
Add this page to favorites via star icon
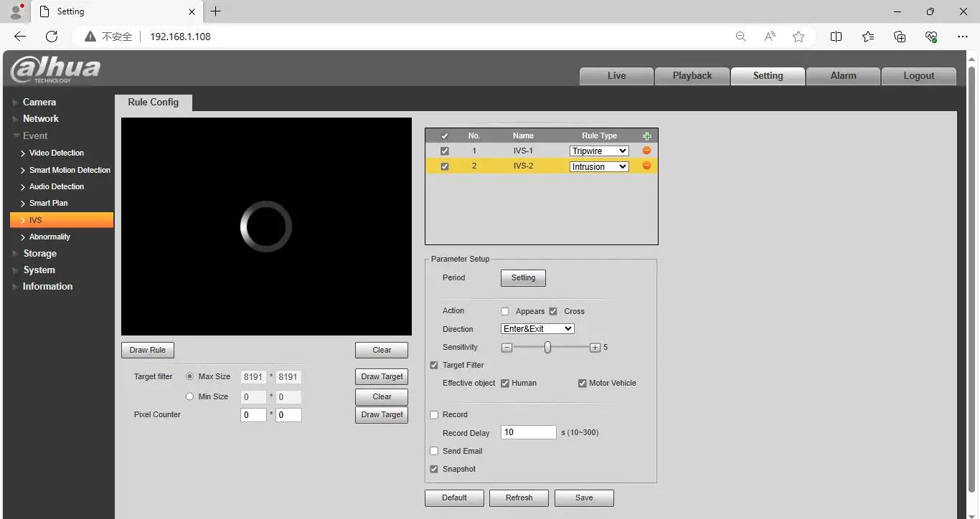point(798,37)
